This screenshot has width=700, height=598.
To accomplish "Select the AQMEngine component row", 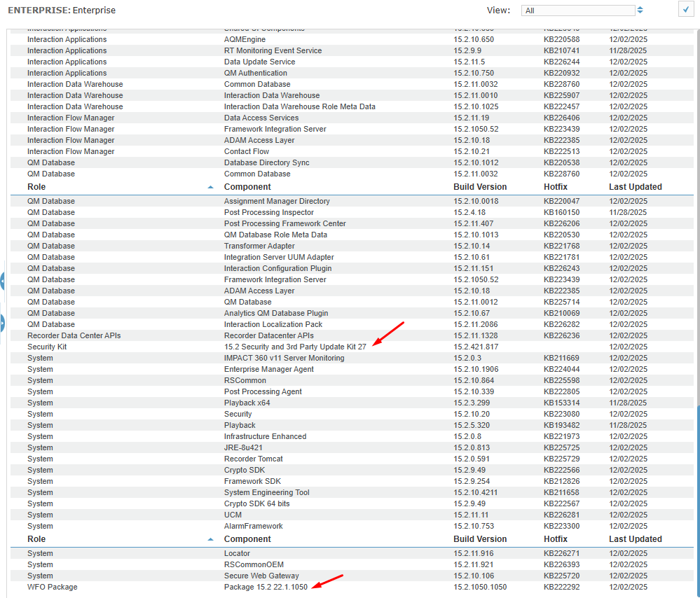I will tap(245, 39).
